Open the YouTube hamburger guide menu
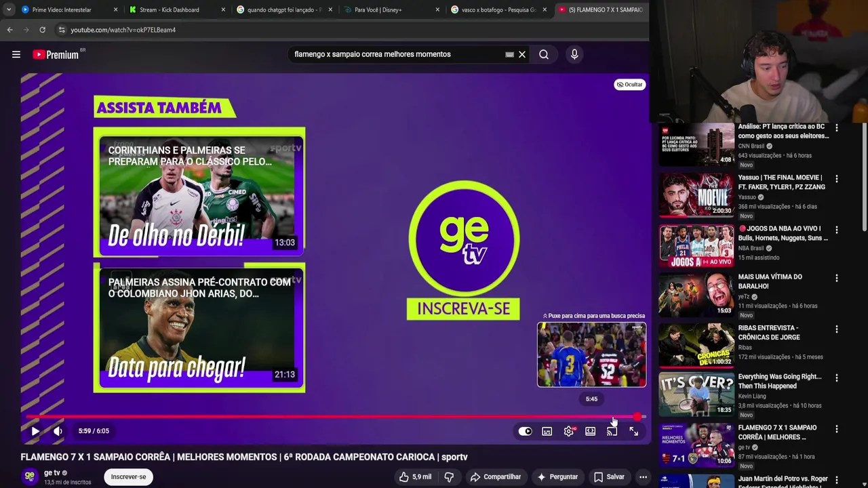The image size is (868, 488). 16,54
